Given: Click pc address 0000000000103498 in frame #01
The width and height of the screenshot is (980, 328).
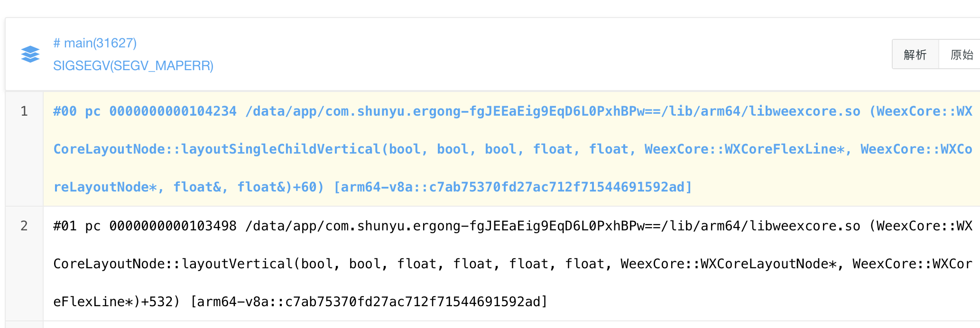Looking at the screenshot, I should click(173, 226).
